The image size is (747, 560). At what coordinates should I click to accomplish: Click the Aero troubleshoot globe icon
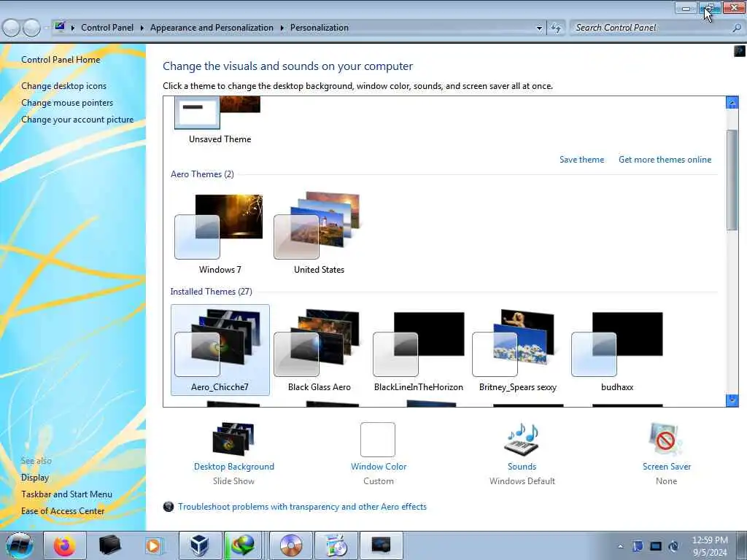pos(169,507)
